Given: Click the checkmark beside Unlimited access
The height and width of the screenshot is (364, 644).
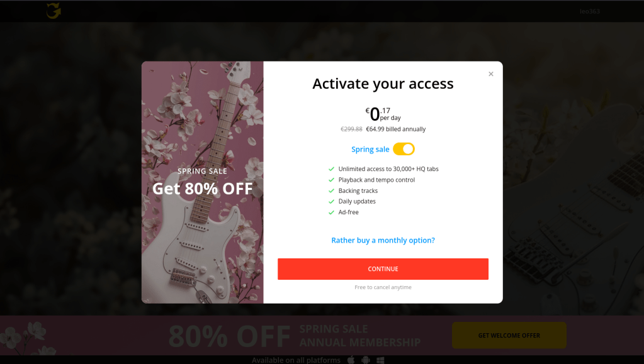Looking at the screenshot, I should (x=332, y=168).
